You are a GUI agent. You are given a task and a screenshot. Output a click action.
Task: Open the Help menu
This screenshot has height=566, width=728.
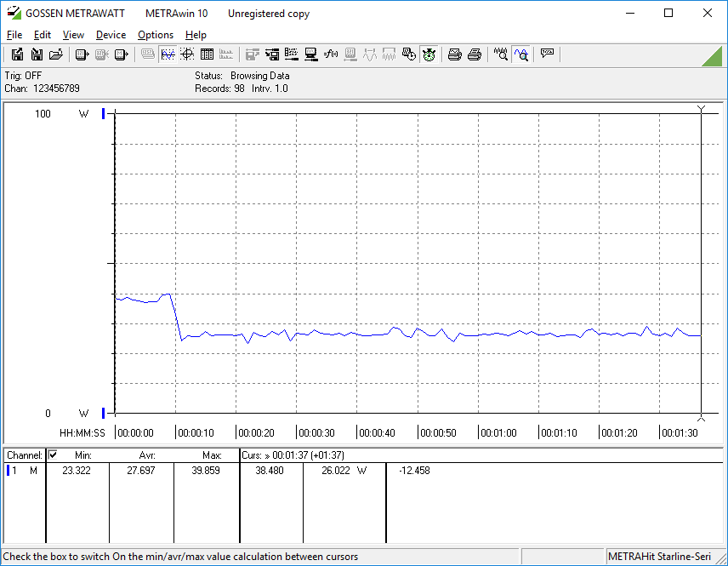coord(196,35)
